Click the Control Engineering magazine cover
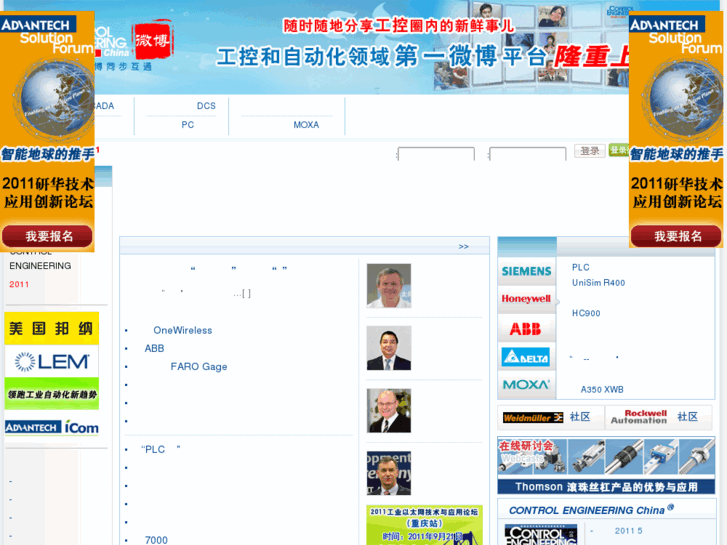Screen dimensions: 727x545 [x=541, y=535]
